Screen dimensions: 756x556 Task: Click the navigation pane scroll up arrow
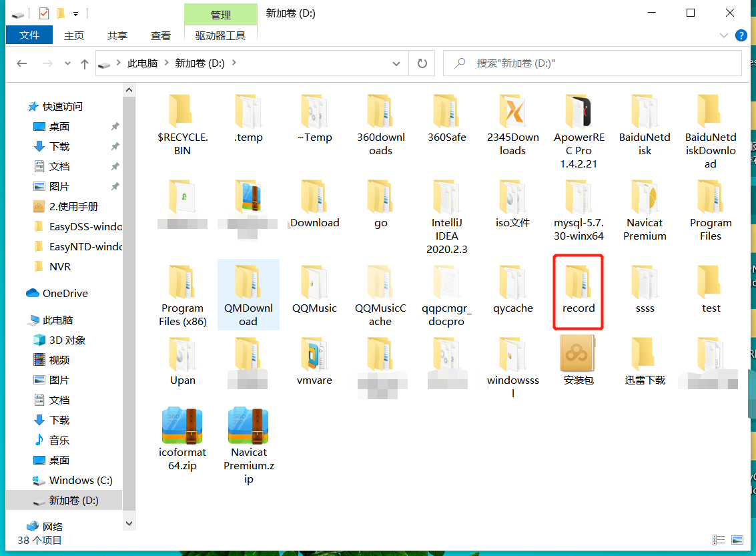coord(129,90)
